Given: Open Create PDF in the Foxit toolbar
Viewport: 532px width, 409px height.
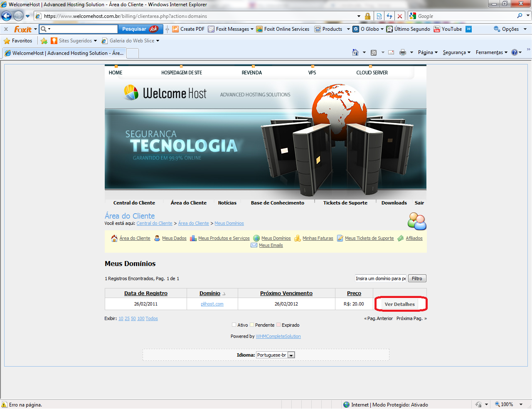Looking at the screenshot, I should pyautogui.click(x=188, y=29).
